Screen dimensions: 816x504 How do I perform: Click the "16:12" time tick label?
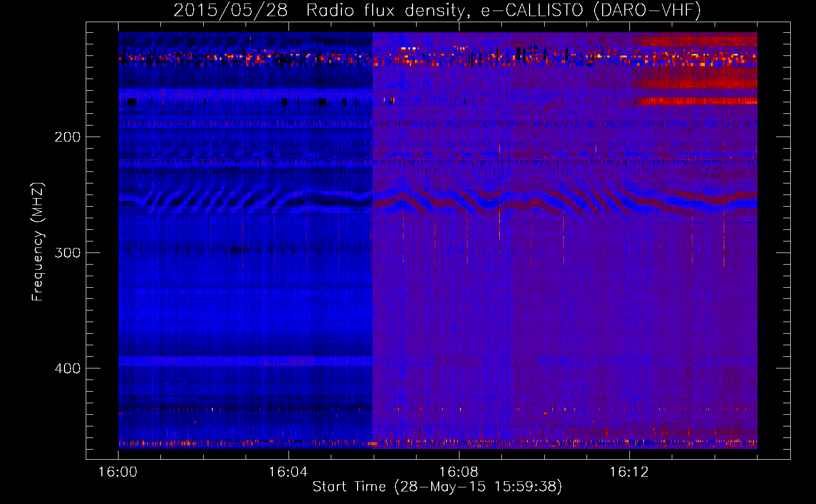[629, 472]
